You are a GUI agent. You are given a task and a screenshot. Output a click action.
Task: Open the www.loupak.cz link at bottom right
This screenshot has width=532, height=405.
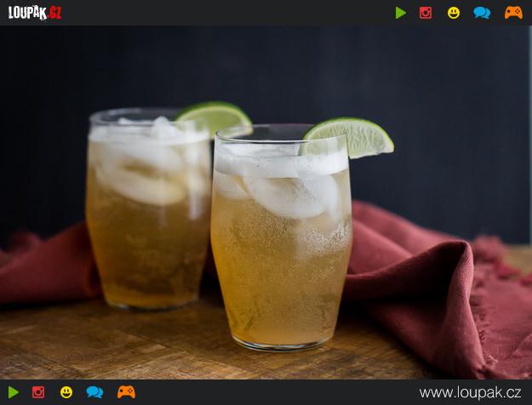tap(470, 392)
